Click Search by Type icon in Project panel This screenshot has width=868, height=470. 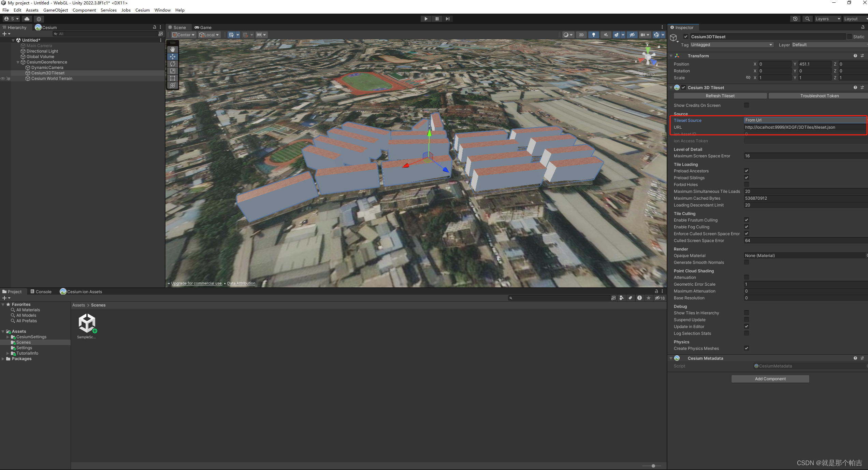622,298
